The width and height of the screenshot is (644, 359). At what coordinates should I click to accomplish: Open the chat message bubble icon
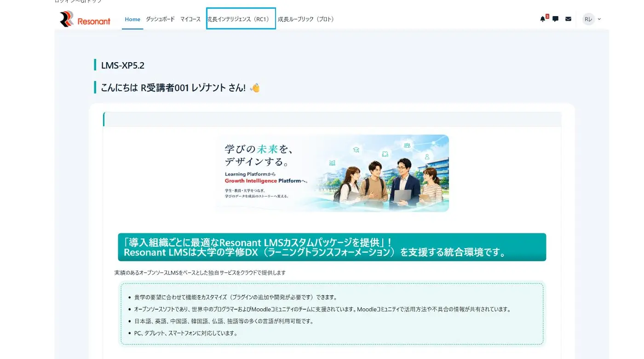point(556,19)
